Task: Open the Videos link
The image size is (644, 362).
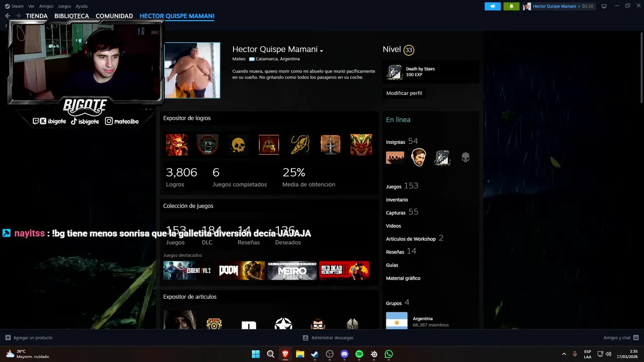Action: tap(393, 226)
